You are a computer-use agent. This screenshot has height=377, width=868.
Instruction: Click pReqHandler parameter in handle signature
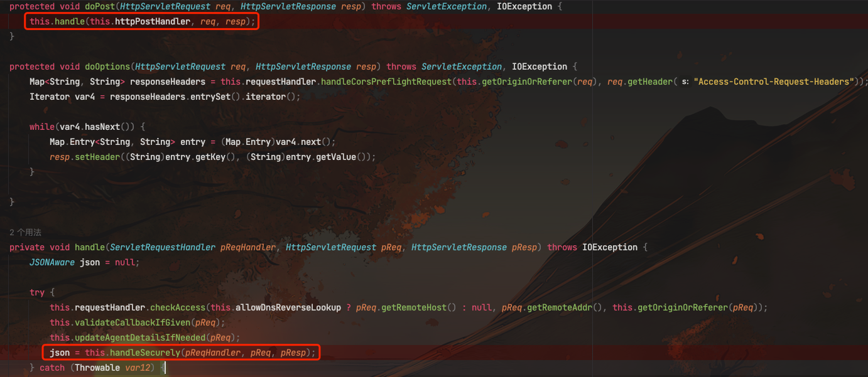(248, 247)
